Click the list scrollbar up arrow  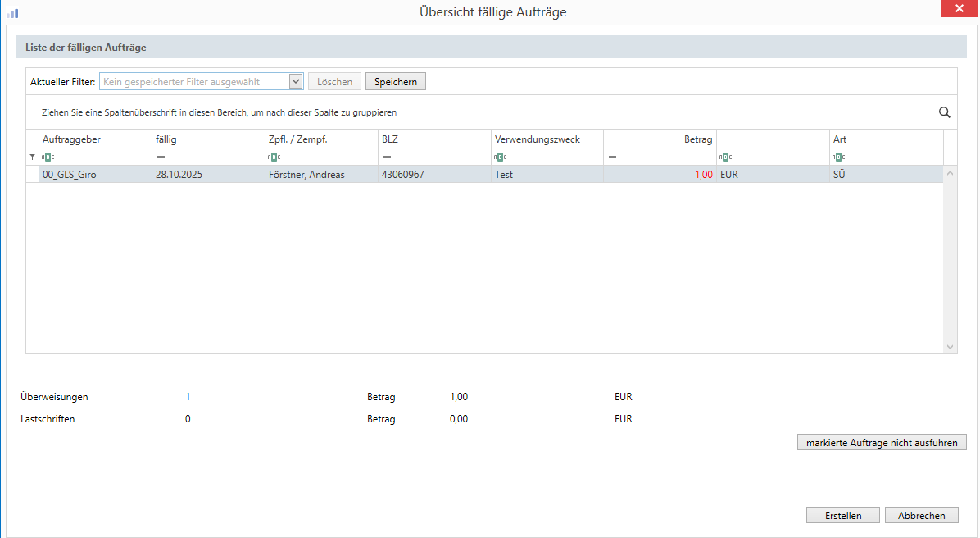(x=950, y=174)
